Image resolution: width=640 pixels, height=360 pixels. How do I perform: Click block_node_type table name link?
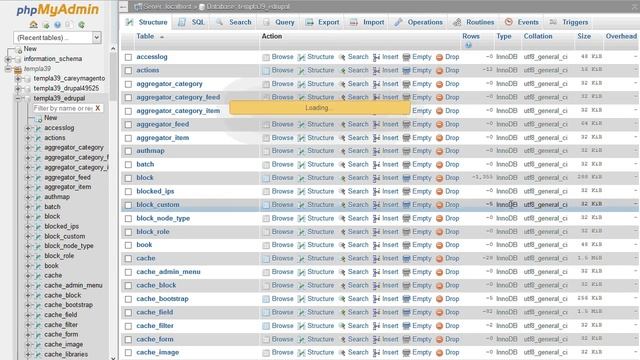pyautogui.click(x=163, y=218)
